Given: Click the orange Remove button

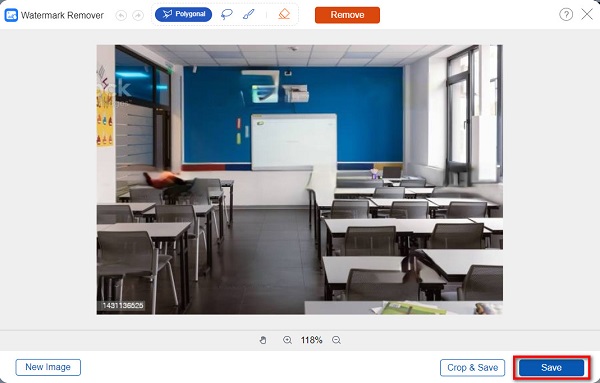Looking at the screenshot, I should pyautogui.click(x=347, y=15).
